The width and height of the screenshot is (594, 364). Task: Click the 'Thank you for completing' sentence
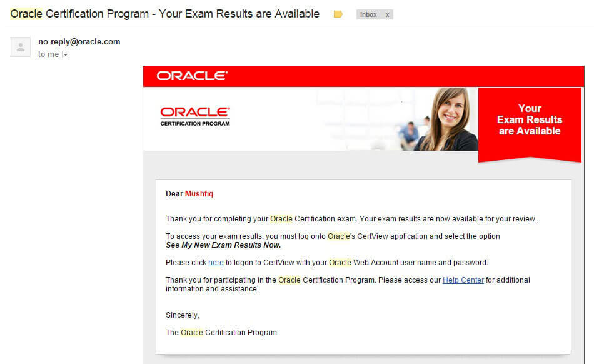pos(351,219)
